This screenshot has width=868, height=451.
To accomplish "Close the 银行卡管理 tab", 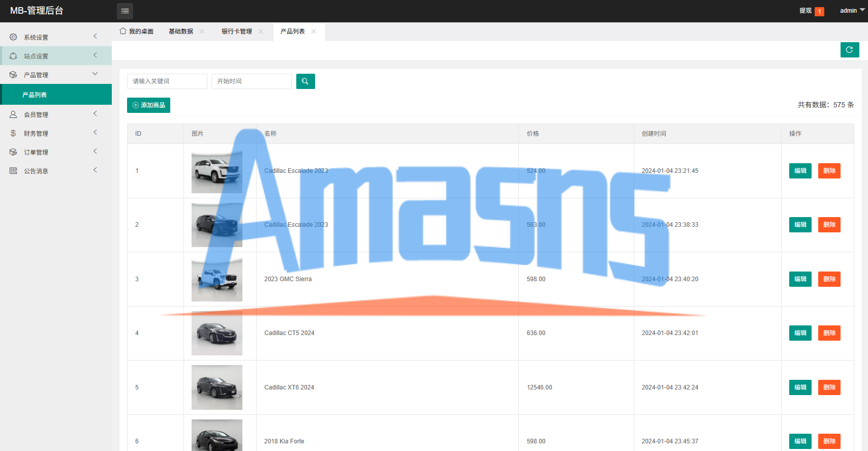I will tap(261, 32).
